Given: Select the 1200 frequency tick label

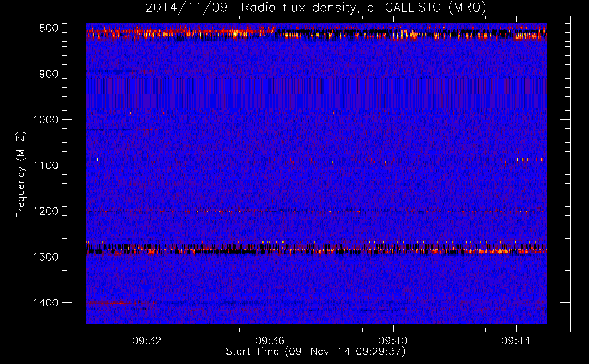Looking at the screenshot, I should click(x=46, y=211).
